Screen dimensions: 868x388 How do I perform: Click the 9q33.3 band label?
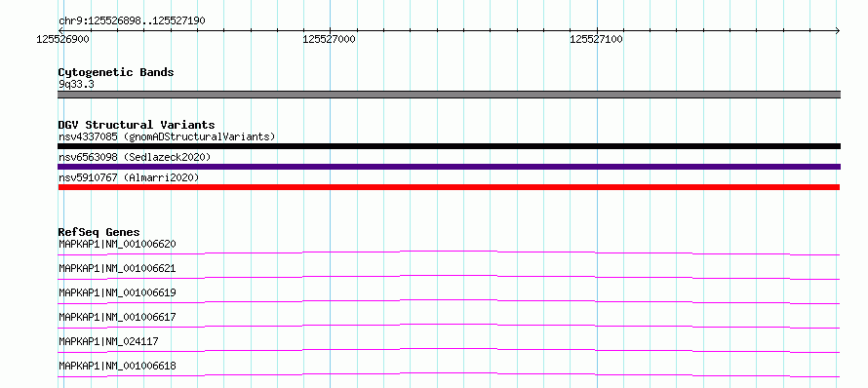tap(75, 84)
